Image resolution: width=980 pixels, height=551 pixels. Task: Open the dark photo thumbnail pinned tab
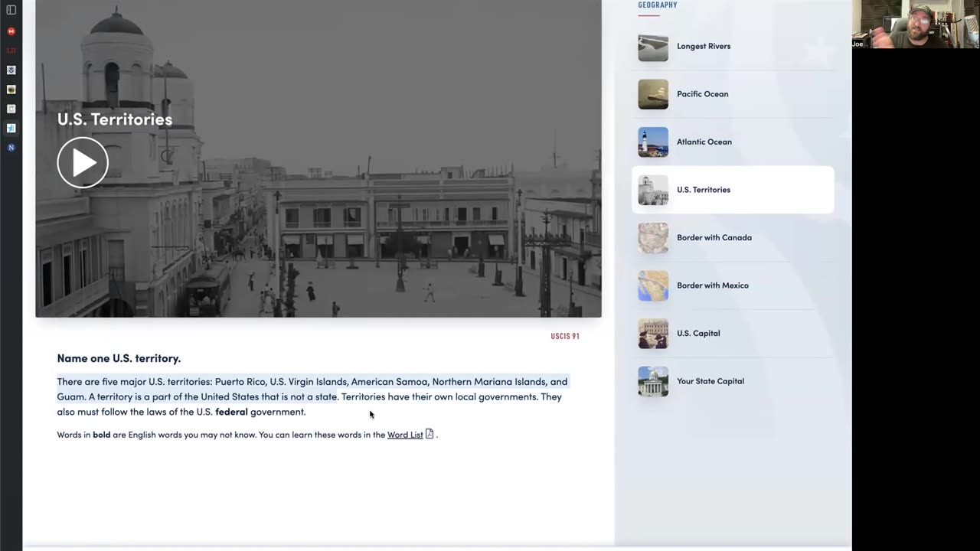click(11, 90)
